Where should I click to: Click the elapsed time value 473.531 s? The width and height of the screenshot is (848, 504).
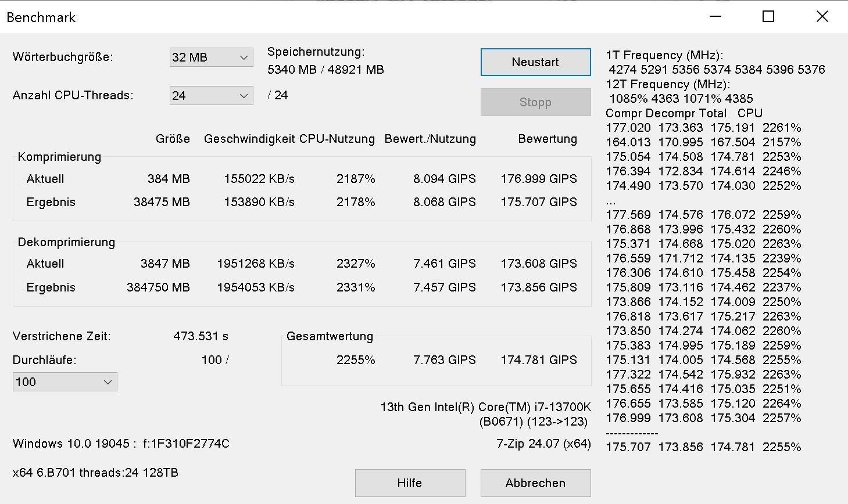tap(201, 336)
